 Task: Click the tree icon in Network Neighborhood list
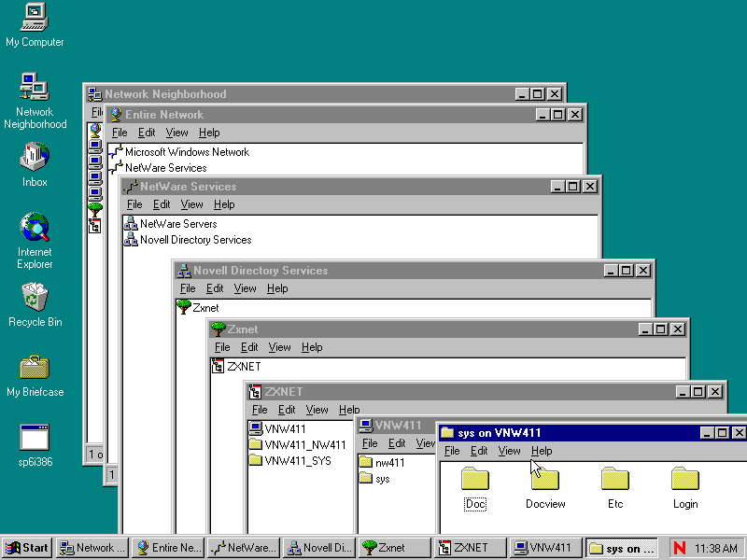tap(95, 209)
